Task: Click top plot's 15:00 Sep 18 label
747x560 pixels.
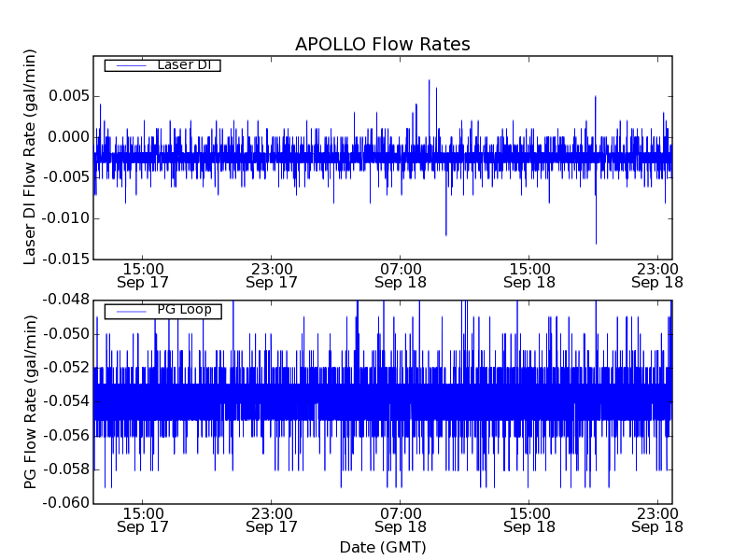Action: point(529,275)
